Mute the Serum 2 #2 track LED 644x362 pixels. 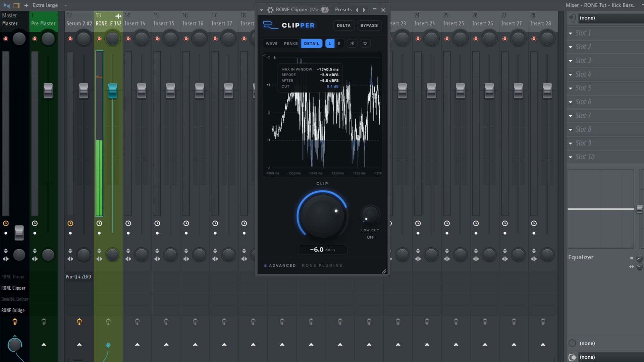[x=70, y=39]
